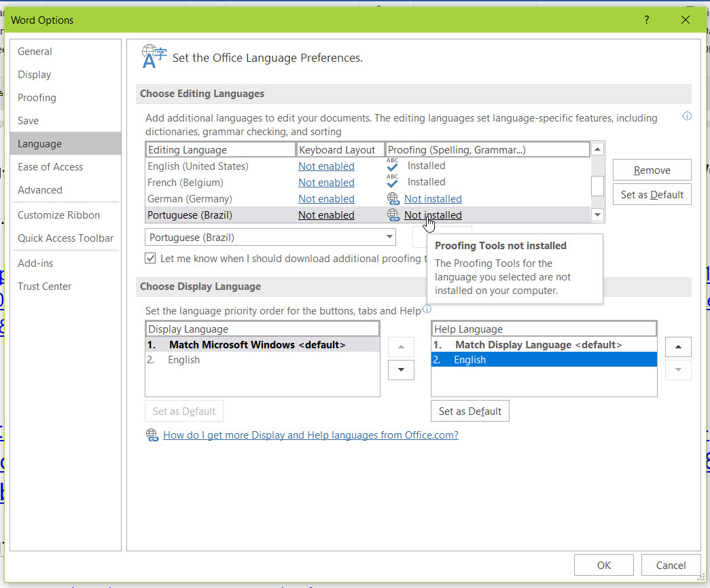Click the Display Language column header

pyautogui.click(x=262, y=329)
